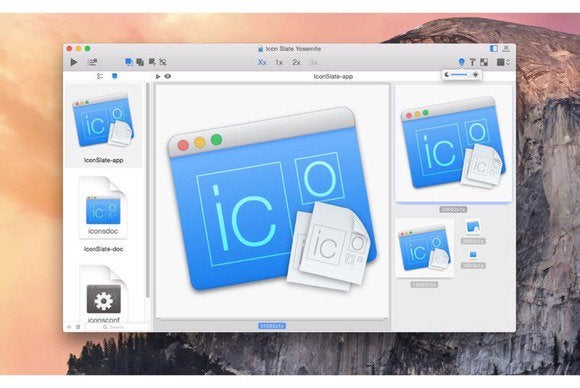Adjust the brightness slider in popover
This screenshot has width=580, height=388.
click(x=461, y=75)
